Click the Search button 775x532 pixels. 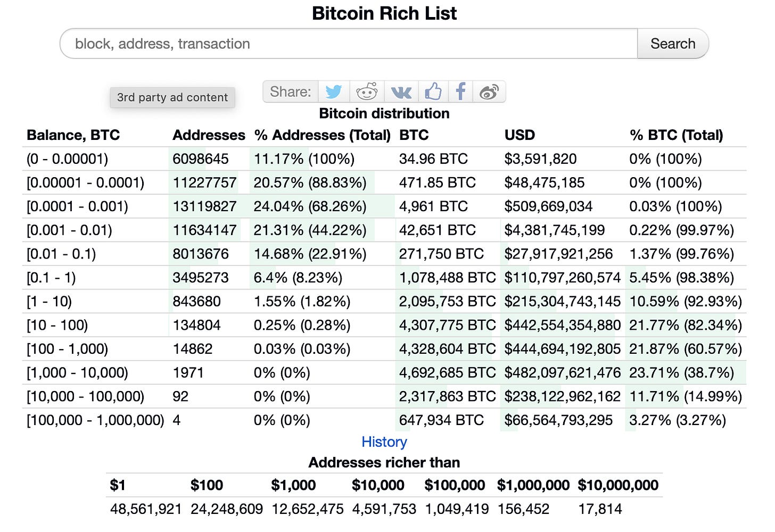(x=673, y=44)
